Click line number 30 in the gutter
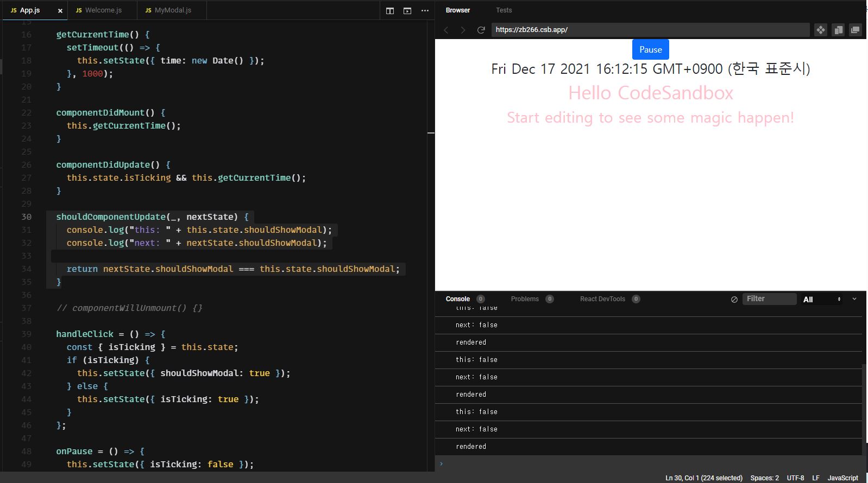Image resolution: width=868 pixels, height=483 pixels. [26, 217]
